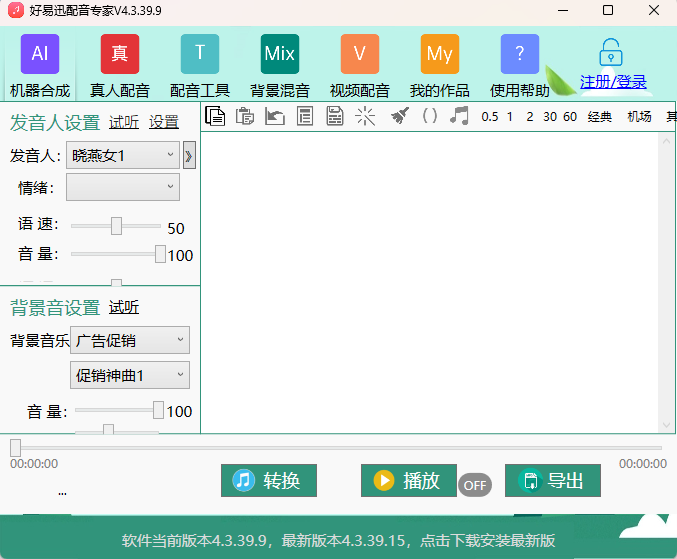The height and width of the screenshot is (559, 677).
Task: Click the paste clipboard icon in editor toolbar
Action: (x=245, y=116)
